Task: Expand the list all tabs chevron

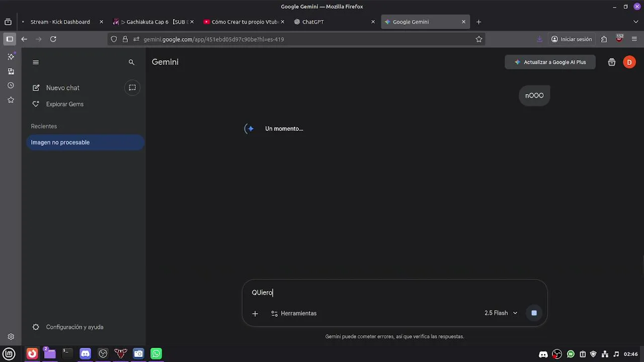Action: [x=635, y=22]
